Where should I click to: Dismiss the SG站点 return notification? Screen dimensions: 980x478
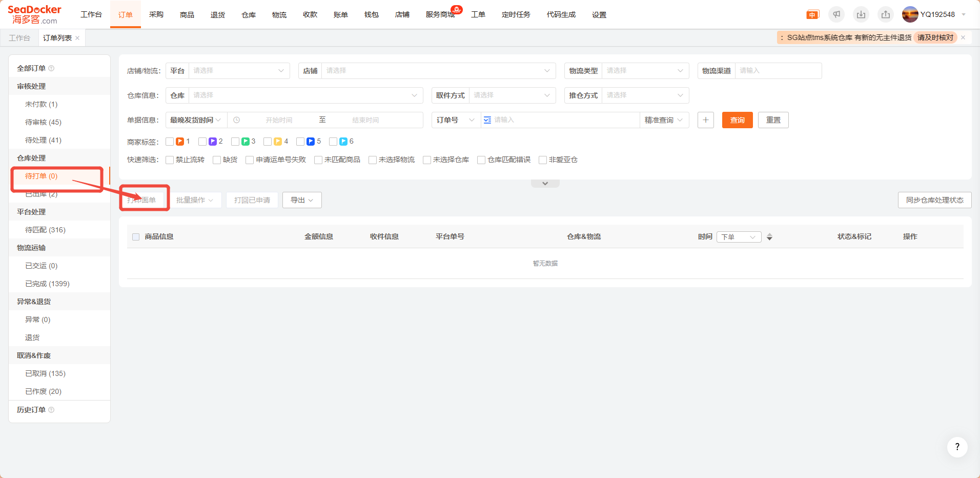pyautogui.click(x=963, y=37)
